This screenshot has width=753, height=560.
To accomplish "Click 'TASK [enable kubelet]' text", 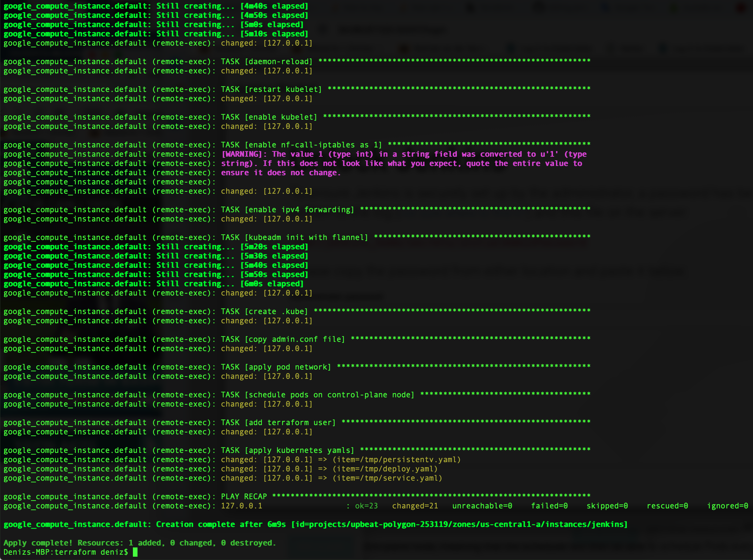I will [x=269, y=117].
